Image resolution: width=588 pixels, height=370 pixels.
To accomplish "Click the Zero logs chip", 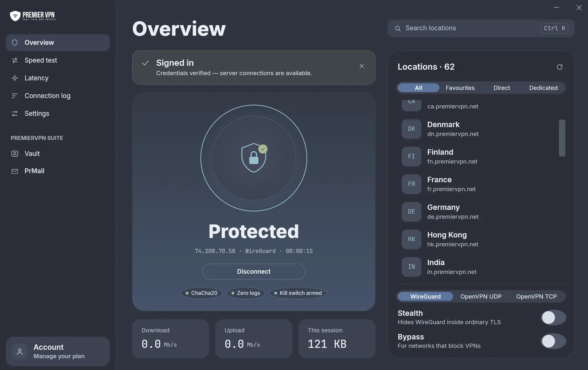I will click(x=246, y=293).
